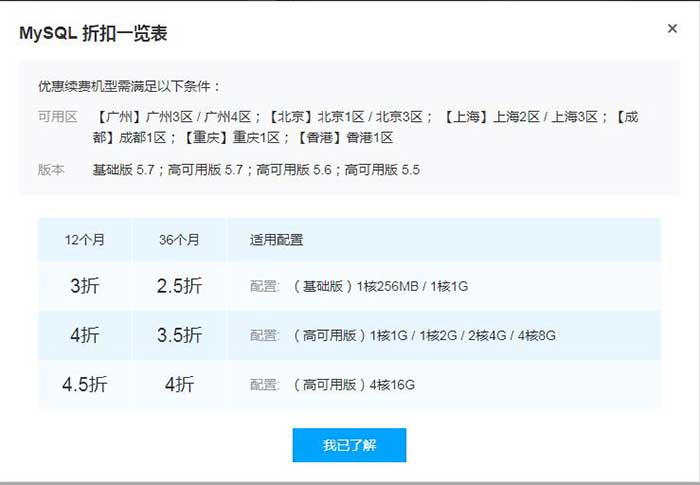Select the 3折 discount cell
Screen dimensions: 700x485
click(x=84, y=286)
